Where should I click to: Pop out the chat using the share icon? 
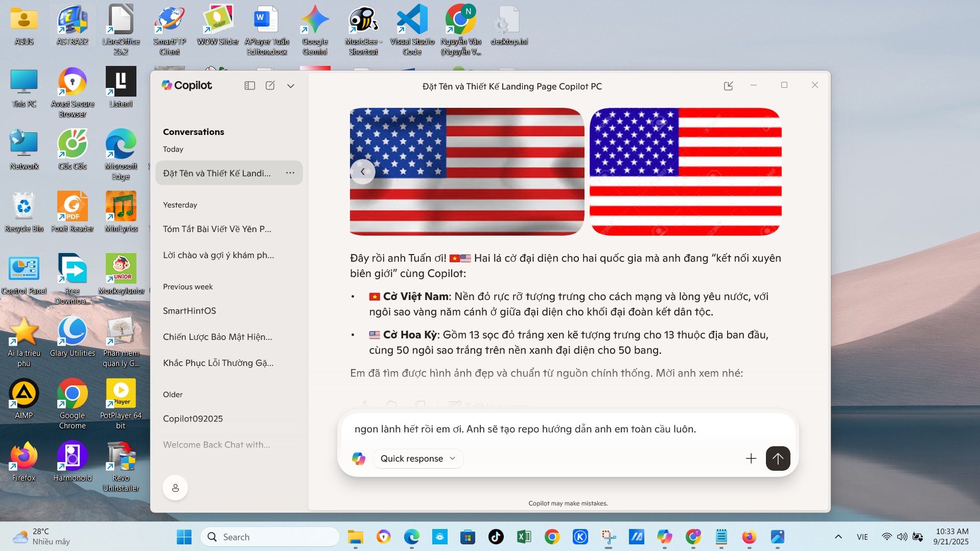tap(728, 85)
